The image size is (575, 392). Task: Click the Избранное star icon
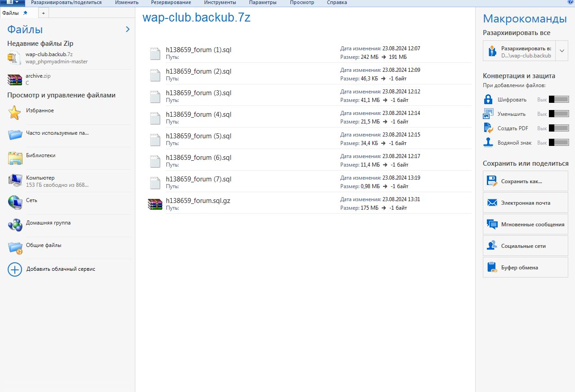[x=15, y=113]
